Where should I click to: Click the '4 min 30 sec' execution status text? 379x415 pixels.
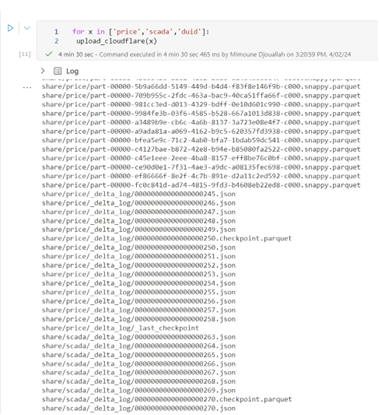[75, 54]
